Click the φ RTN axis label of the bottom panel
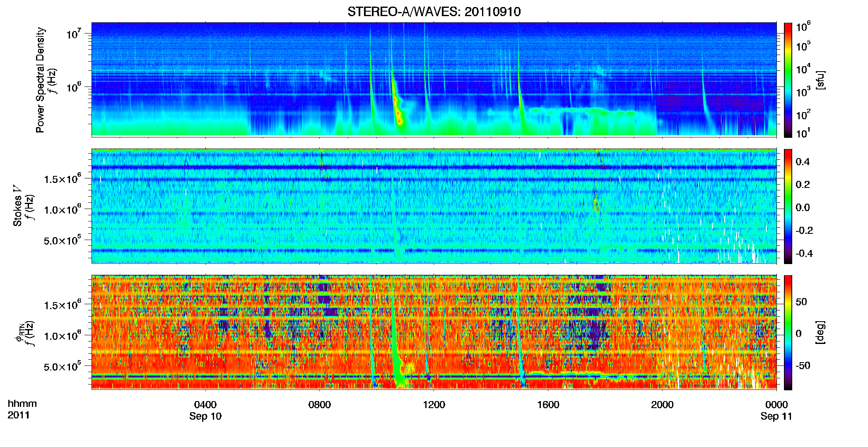Image resolution: width=868 pixels, height=447 pixels. coord(19,333)
